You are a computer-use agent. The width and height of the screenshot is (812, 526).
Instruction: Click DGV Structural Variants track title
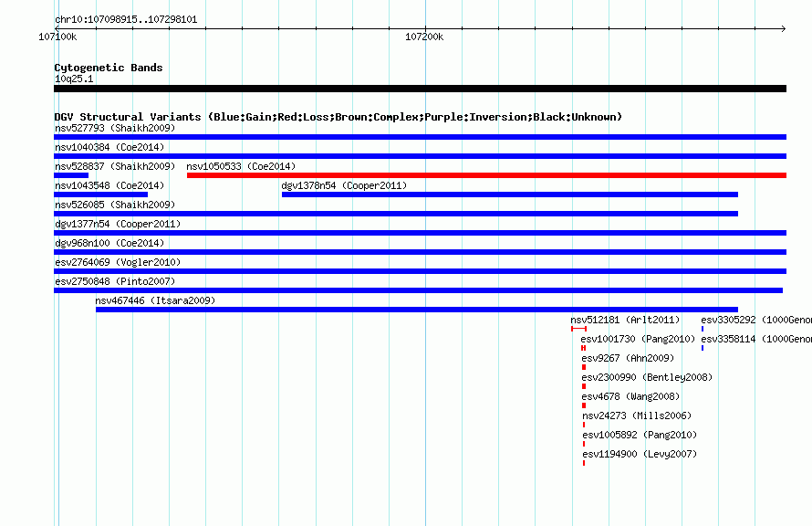338,117
